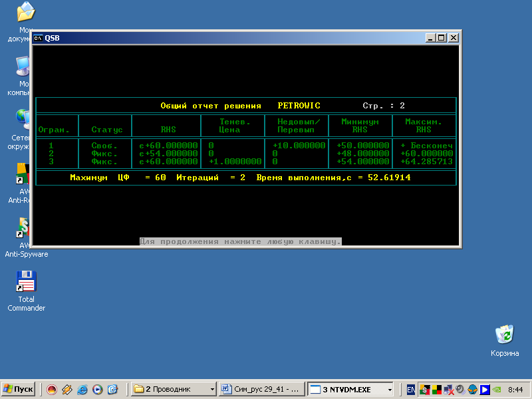Open the 3 NTVDM.EXE taskbar group

[350, 389]
